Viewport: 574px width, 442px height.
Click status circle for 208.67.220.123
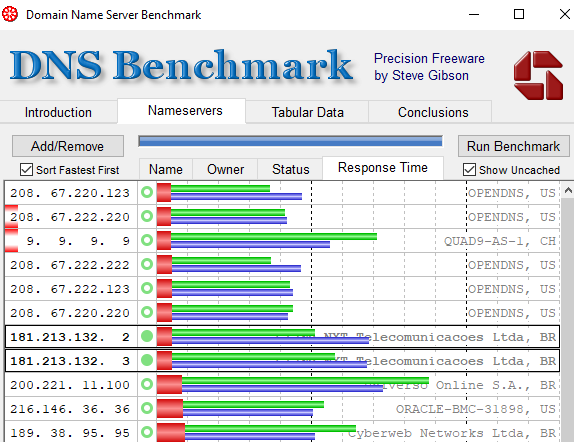[147, 192]
